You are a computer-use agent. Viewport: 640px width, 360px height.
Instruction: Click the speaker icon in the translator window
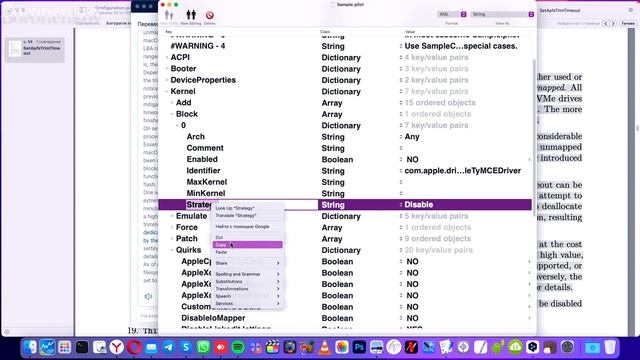tap(148, 296)
